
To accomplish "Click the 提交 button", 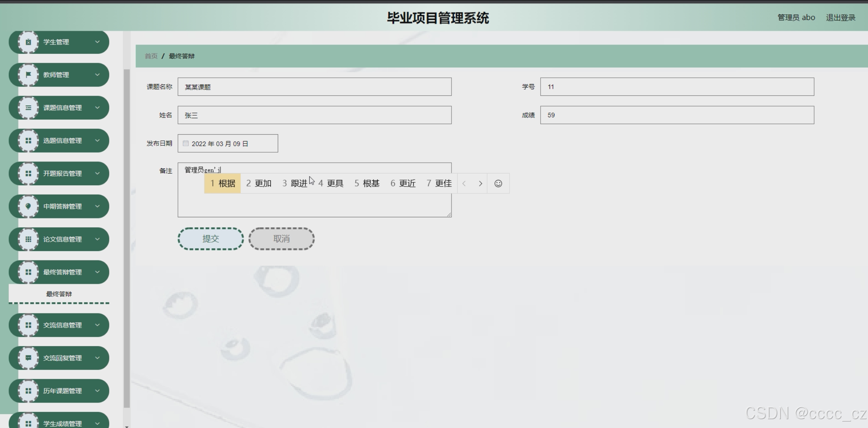I will click(211, 239).
